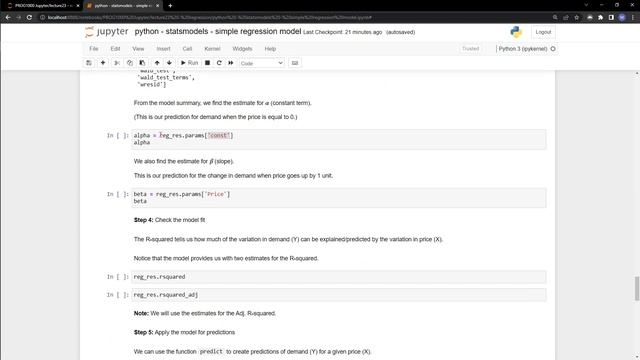Viewport: 640px width, 360px height.
Task: Run the selected cell
Action: 189,63
